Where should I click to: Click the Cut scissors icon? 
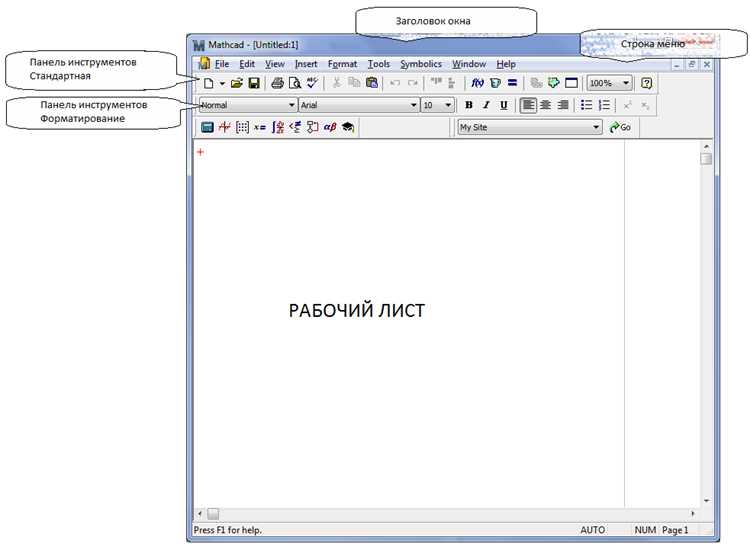[337, 83]
